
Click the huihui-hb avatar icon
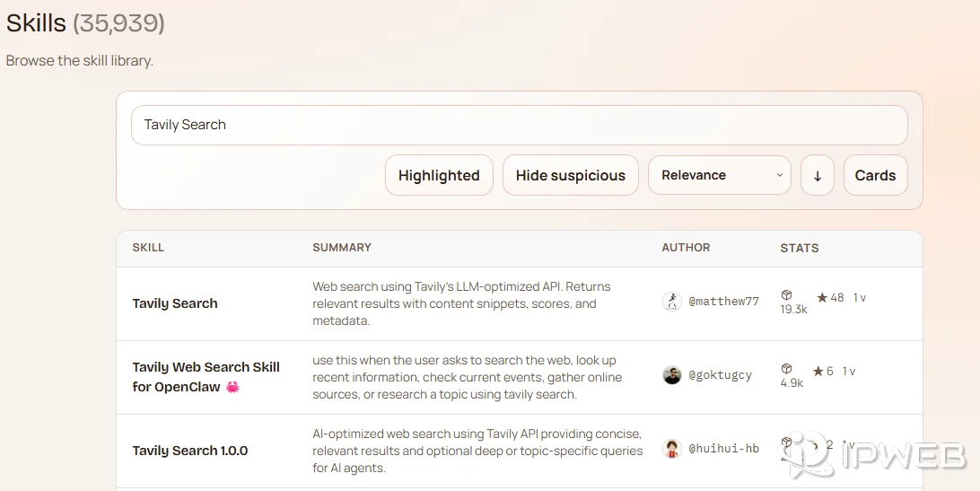point(672,449)
